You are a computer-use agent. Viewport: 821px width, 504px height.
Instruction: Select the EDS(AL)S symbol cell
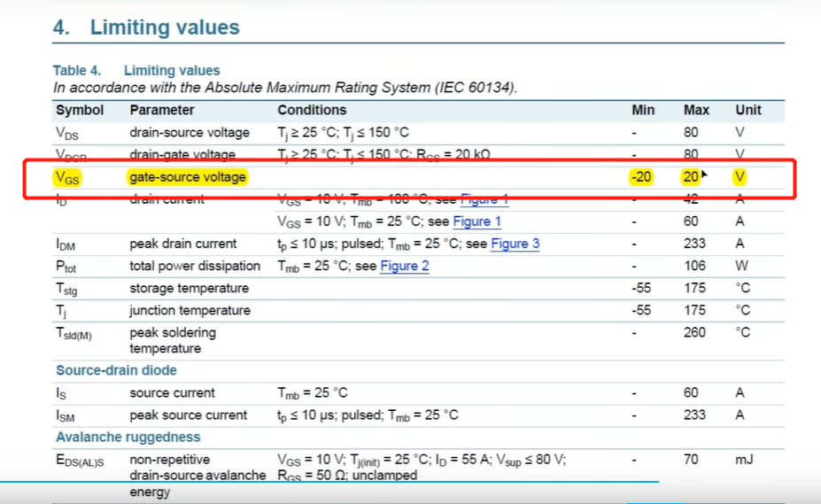[80, 461]
